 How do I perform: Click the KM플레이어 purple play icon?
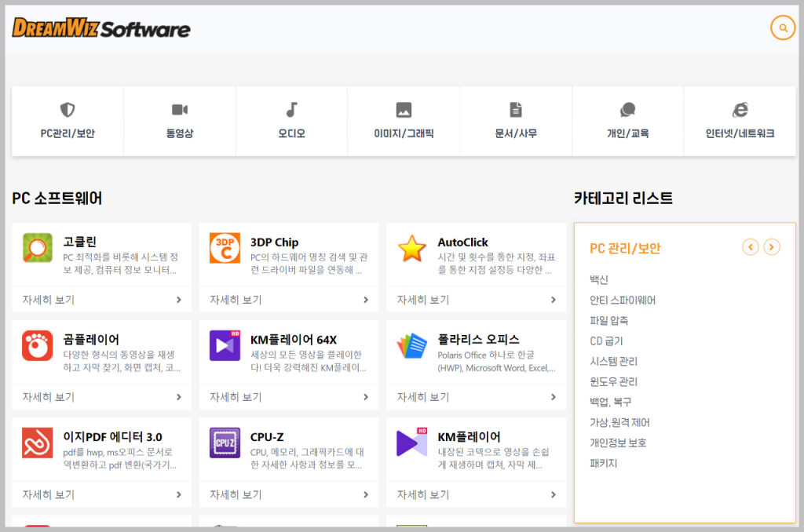tap(411, 442)
